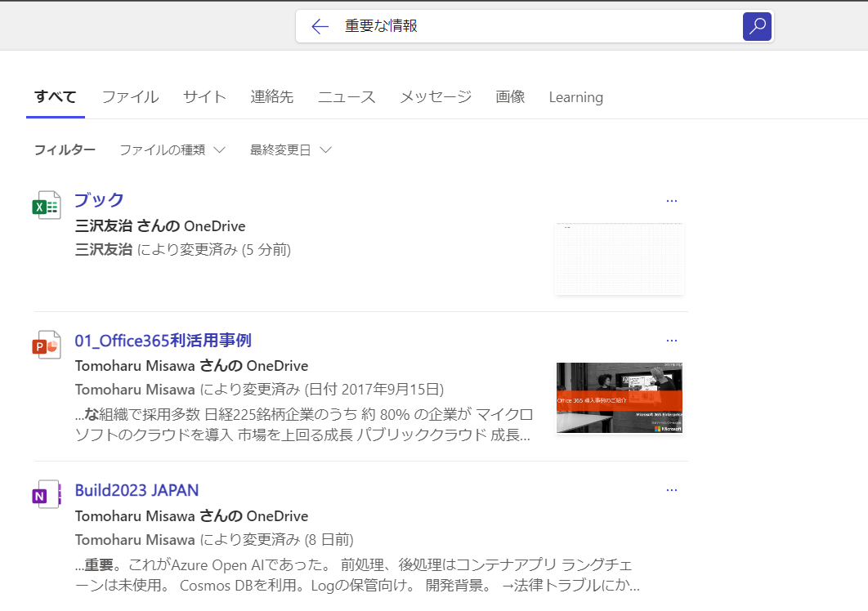The width and height of the screenshot is (868, 611).
Task: Open more options for ブック result
Action: pos(672,201)
